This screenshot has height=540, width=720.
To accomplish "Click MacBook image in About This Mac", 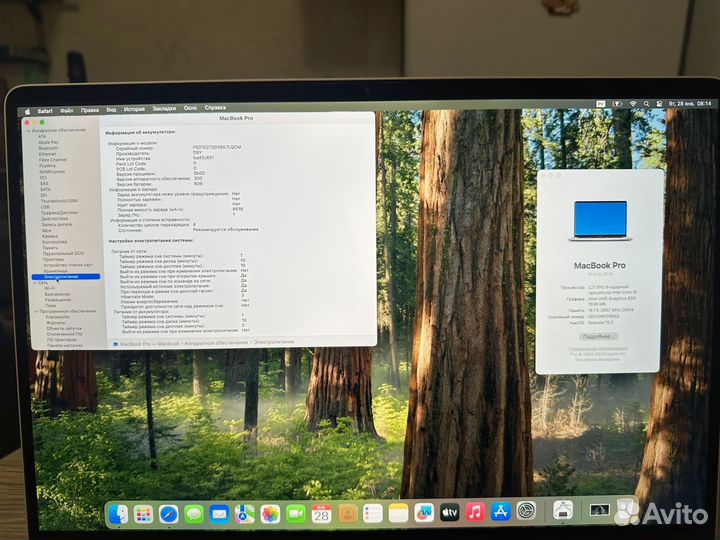I will tap(600, 221).
